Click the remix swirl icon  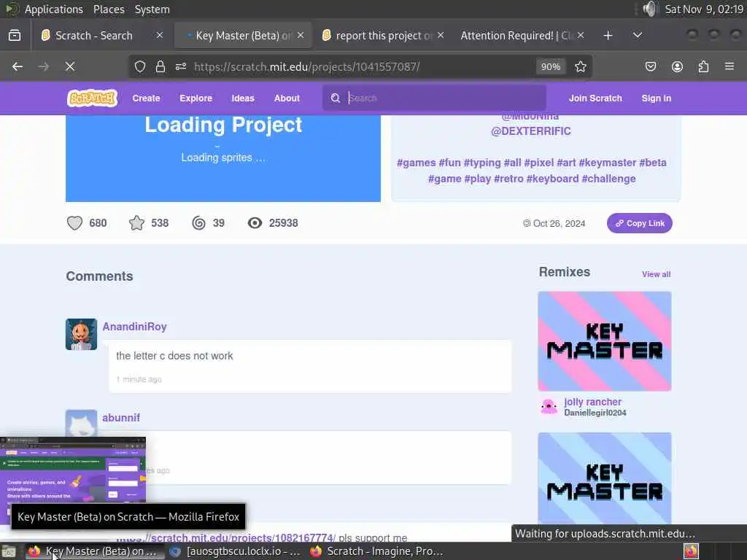point(198,223)
